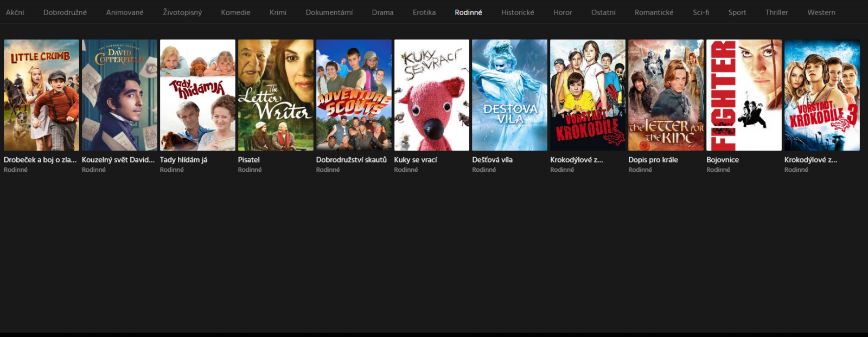Select the Dešťová víla poster
Image resolution: width=868 pixels, height=337 pixels.
pos(510,95)
